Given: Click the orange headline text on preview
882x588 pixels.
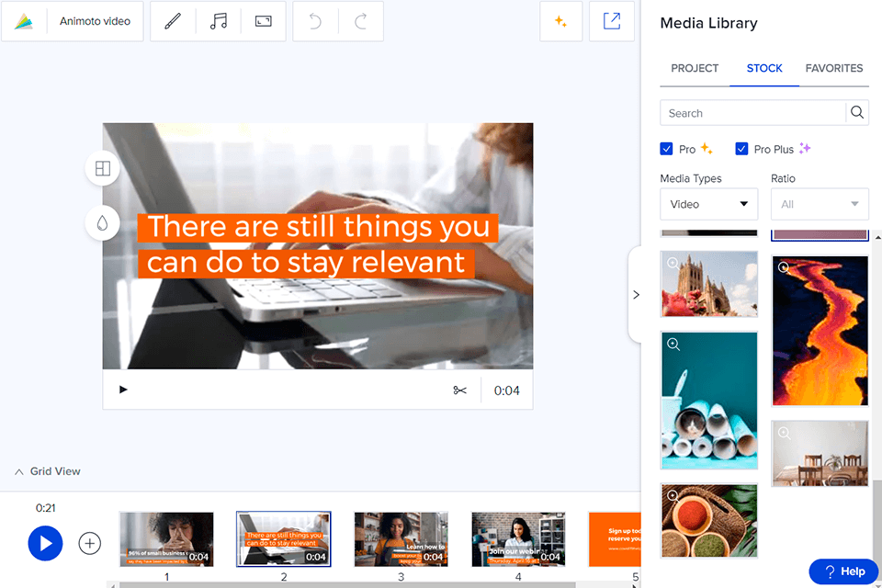Looking at the screenshot, I should tap(318, 245).
